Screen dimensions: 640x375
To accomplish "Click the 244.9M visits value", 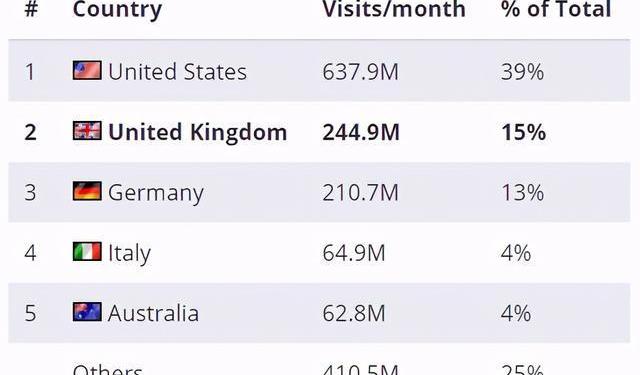I will click(361, 132).
